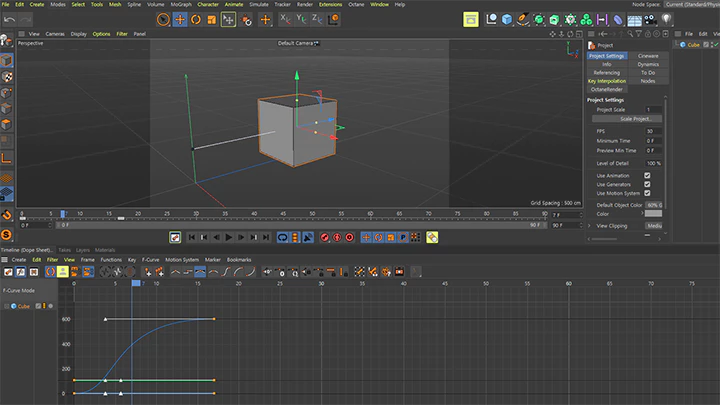720x405 pixels.
Task: Click the Undo arrow icon
Action: click(x=9, y=20)
